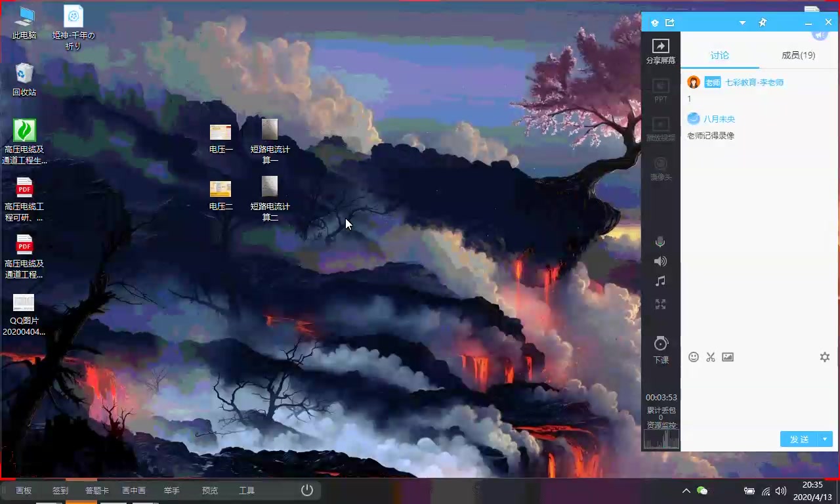Click the system volume tray icon
The image size is (840, 504).
pos(781,491)
